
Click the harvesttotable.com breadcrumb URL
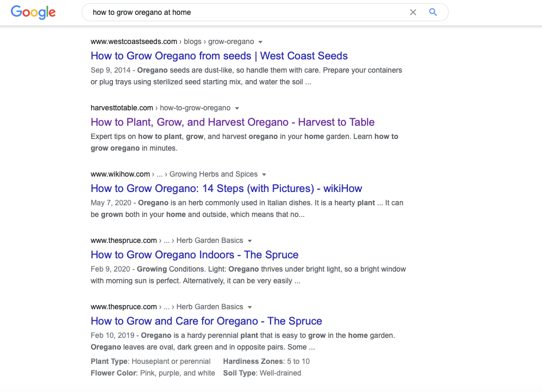122,108
